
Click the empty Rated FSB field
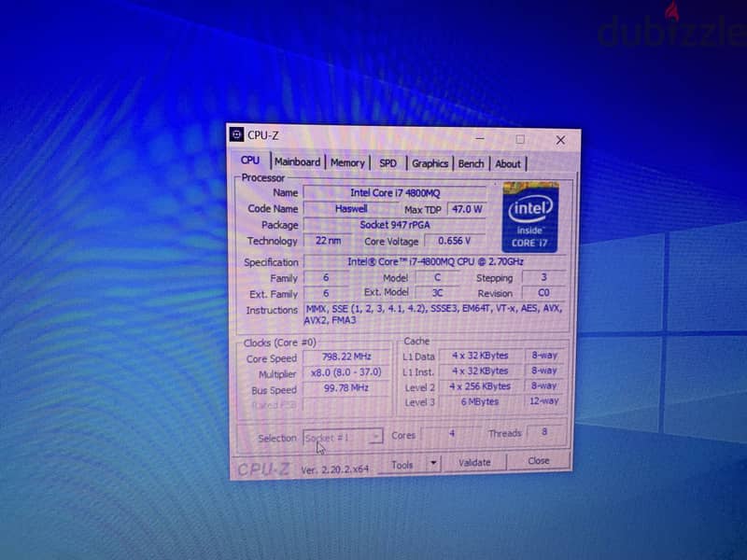point(346,405)
